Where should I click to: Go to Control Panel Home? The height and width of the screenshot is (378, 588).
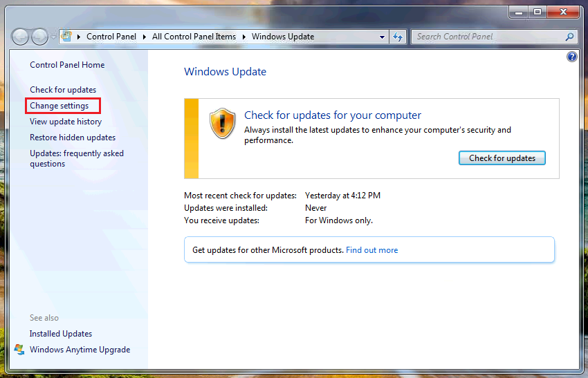point(67,65)
